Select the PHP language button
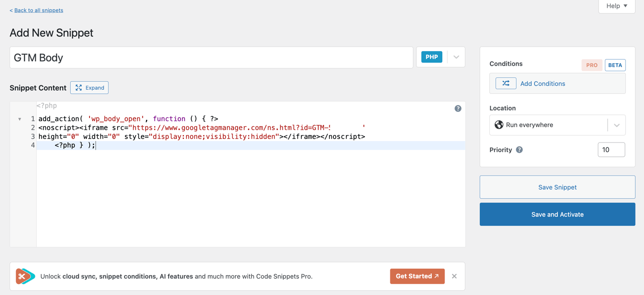The width and height of the screenshot is (644, 295). coord(431,56)
